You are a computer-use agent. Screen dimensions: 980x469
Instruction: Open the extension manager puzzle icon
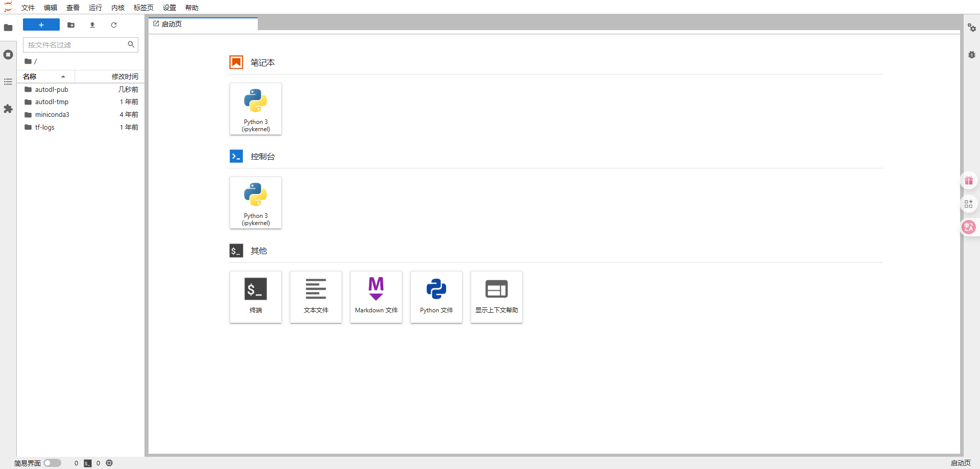[8, 109]
